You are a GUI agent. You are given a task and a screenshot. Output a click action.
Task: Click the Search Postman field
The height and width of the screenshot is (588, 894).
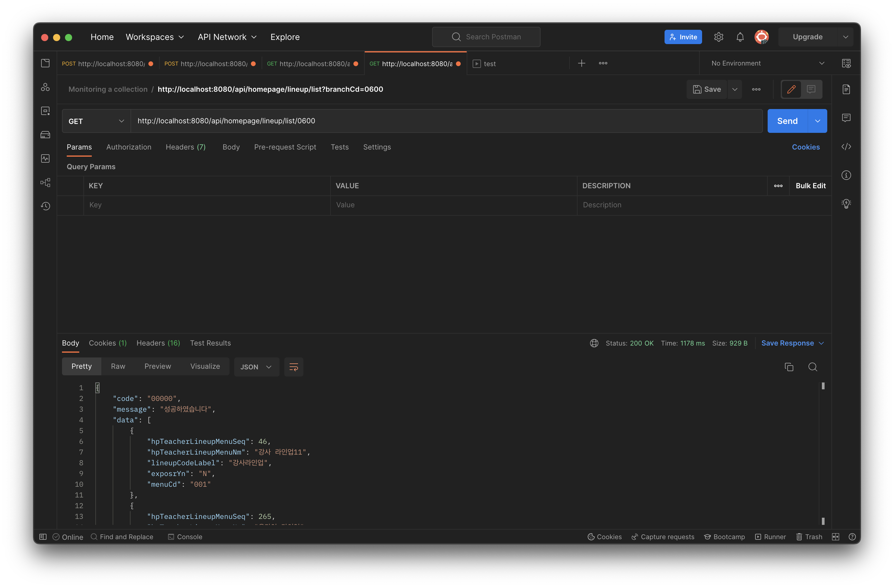point(486,37)
